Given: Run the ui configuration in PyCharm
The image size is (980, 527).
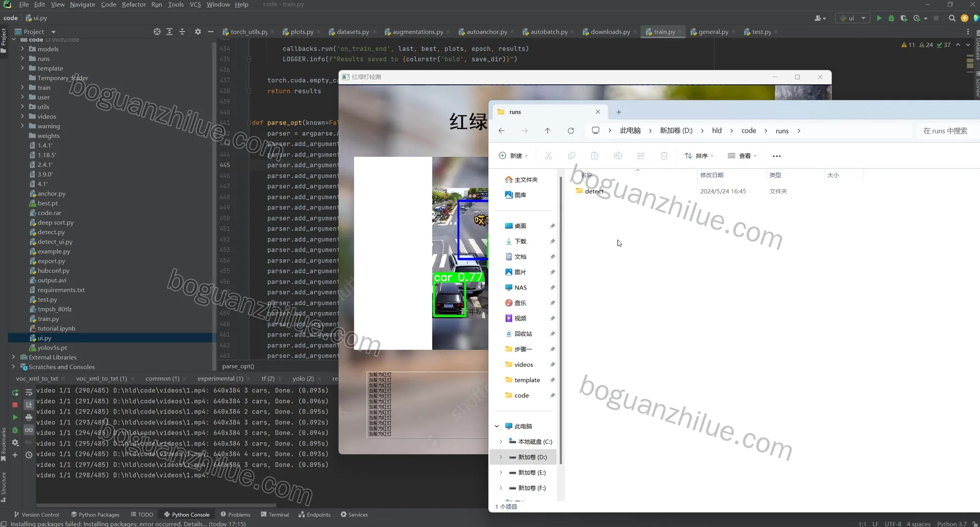Looking at the screenshot, I should [879, 18].
